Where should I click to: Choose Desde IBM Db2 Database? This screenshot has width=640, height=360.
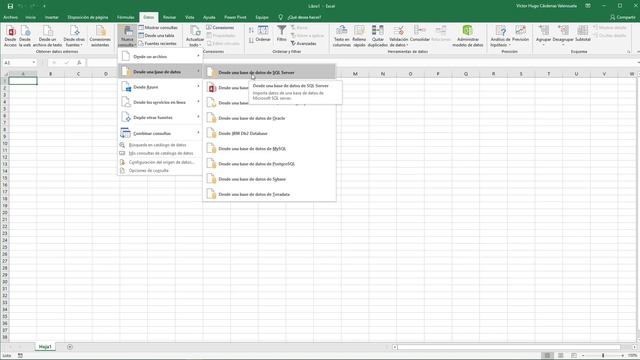click(269, 133)
